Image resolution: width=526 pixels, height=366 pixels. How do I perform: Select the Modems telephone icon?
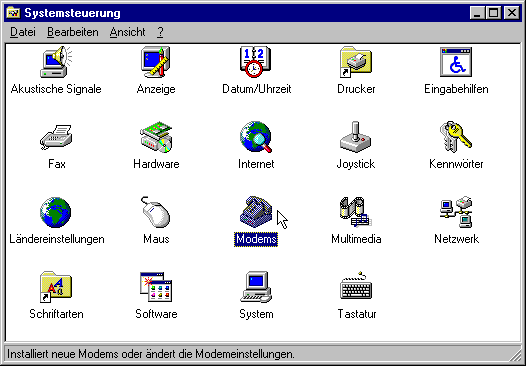(256, 212)
